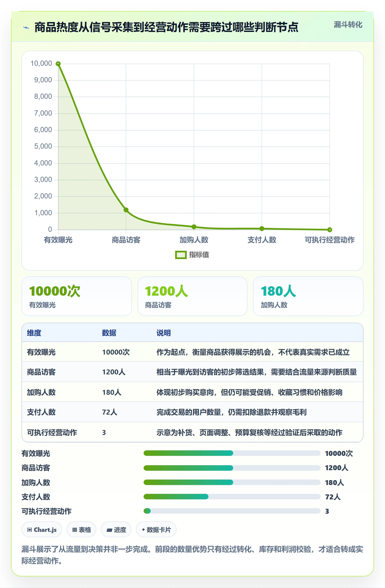The height and width of the screenshot is (588, 385).
Task: Select the 加购人数 table row cell
Action: pos(41,392)
